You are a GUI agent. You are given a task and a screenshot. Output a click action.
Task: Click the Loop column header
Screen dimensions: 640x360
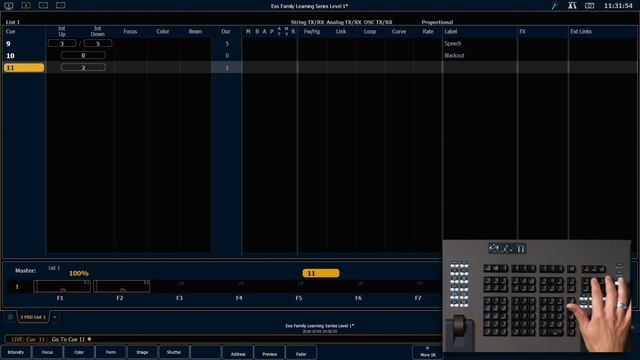point(370,31)
